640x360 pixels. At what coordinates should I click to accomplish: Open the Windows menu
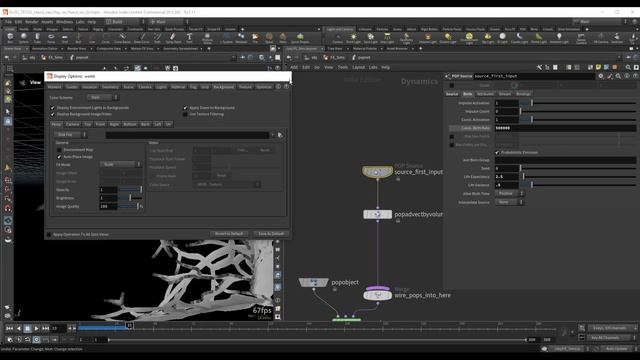coord(64,22)
